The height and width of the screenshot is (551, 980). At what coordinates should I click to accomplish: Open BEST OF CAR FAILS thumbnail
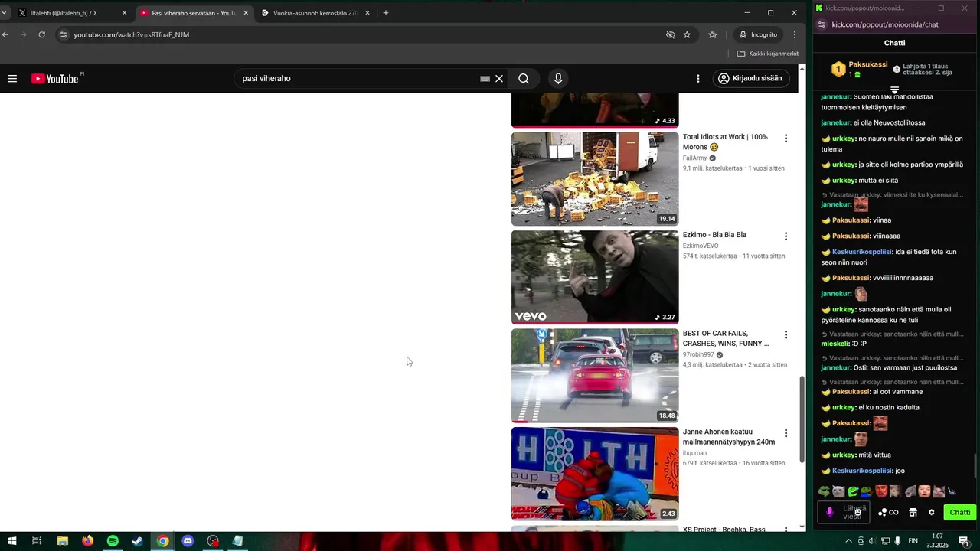tap(595, 376)
